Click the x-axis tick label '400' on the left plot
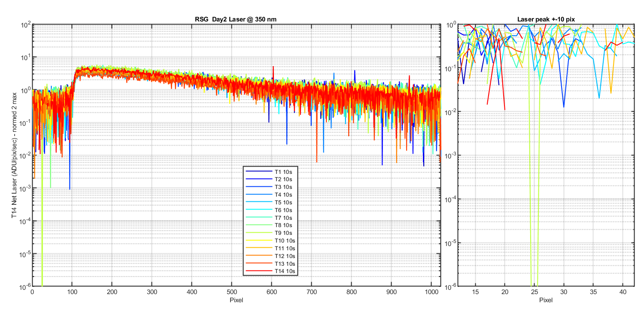This screenshot has width=644, height=322. point(192,292)
